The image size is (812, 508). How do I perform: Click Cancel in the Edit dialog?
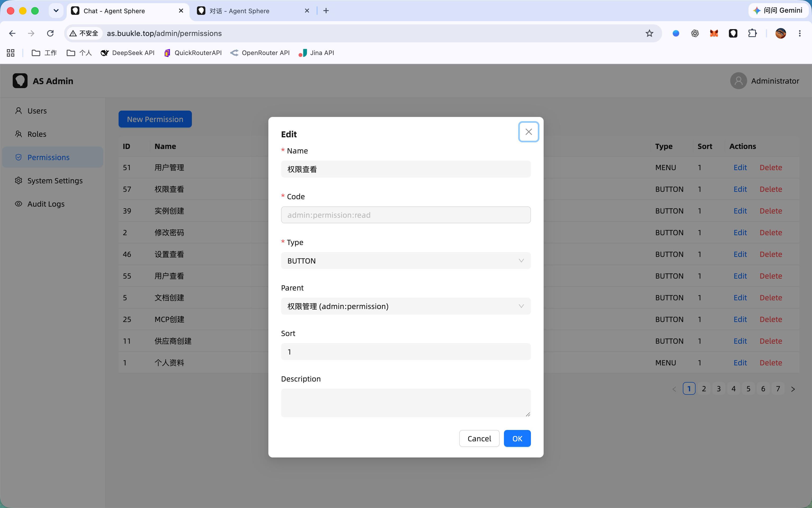tap(479, 438)
